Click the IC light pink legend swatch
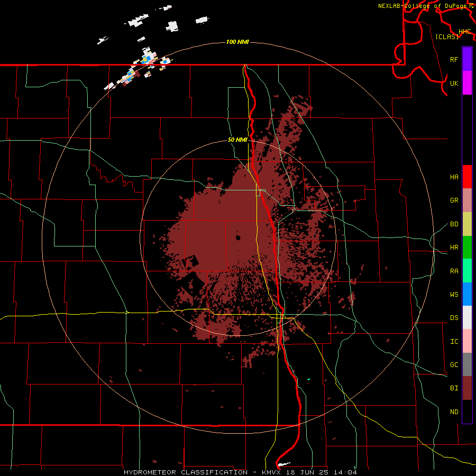Image resolution: width=476 pixels, height=476 pixels. pyautogui.click(x=467, y=341)
